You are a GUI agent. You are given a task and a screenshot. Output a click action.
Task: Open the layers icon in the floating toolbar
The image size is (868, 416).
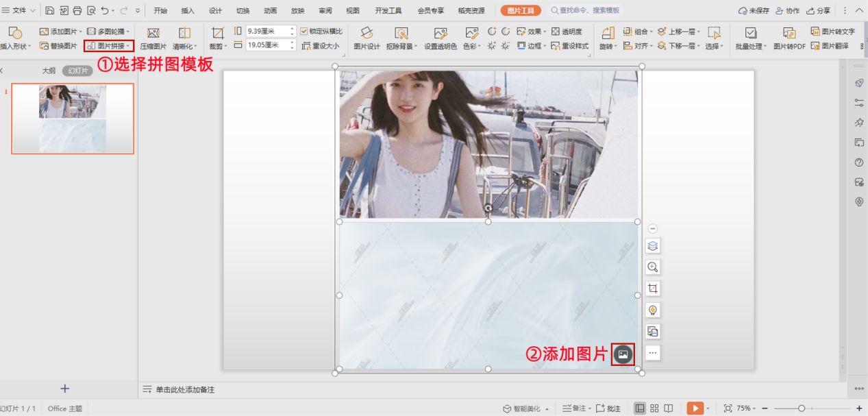click(x=653, y=246)
